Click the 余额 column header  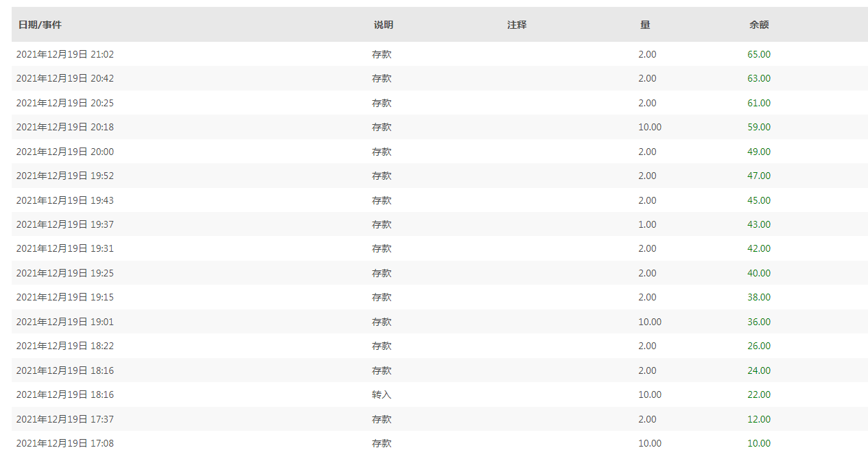tap(759, 25)
